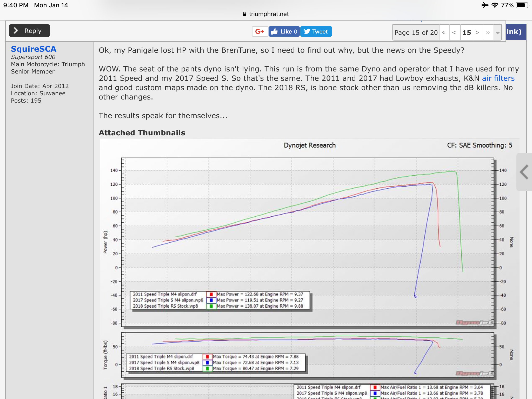Click the partially visible 'ink)' blue button
This screenshot has height=399, width=532.
pos(516,32)
